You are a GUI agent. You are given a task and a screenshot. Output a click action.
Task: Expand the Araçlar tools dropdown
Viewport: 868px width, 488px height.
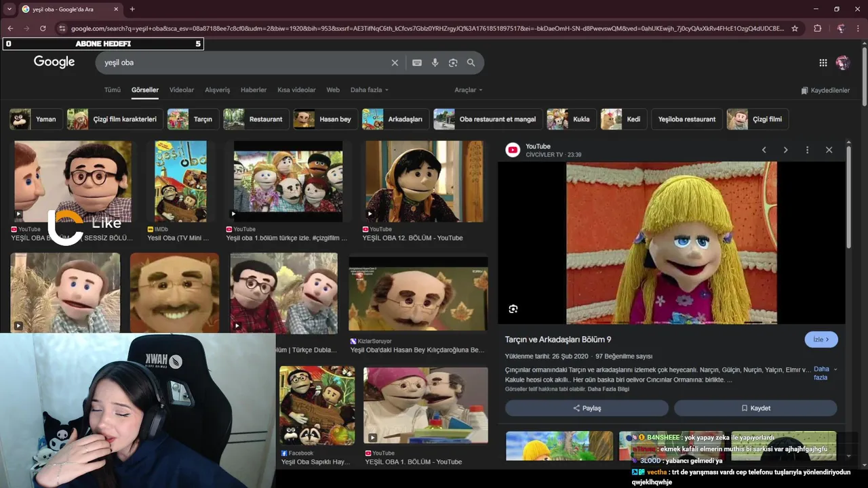point(469,89)
